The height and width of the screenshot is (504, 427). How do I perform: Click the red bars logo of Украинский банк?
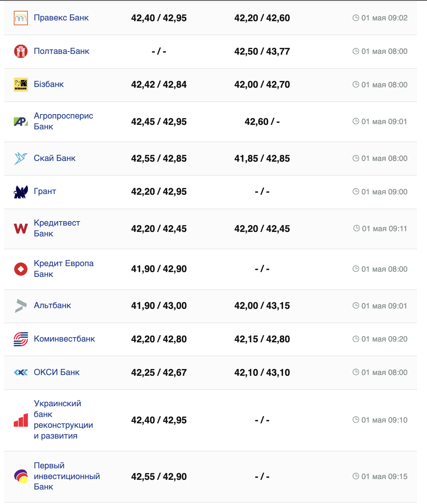[21, 420]
